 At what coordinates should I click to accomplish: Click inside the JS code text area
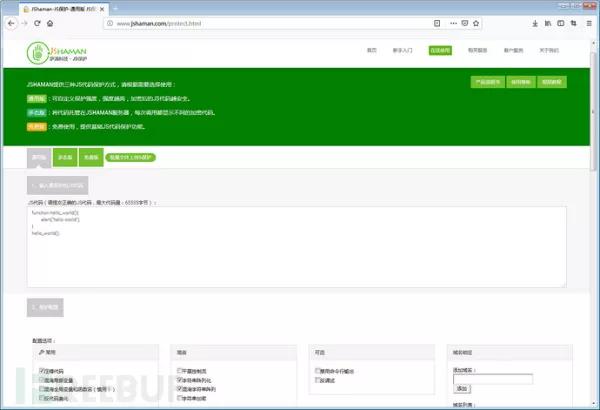point(297,247)
